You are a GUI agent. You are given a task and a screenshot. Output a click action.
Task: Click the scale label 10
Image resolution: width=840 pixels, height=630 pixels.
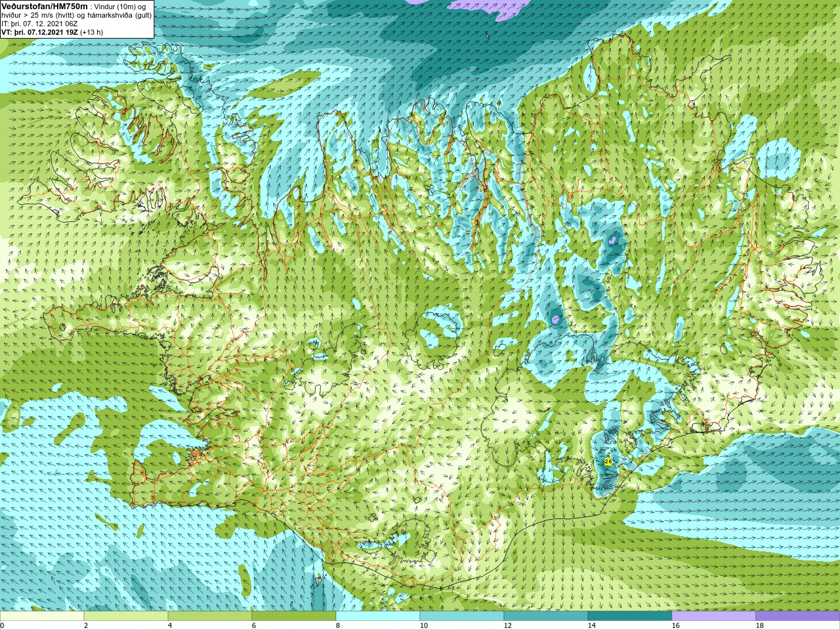(x=423, y=625)
